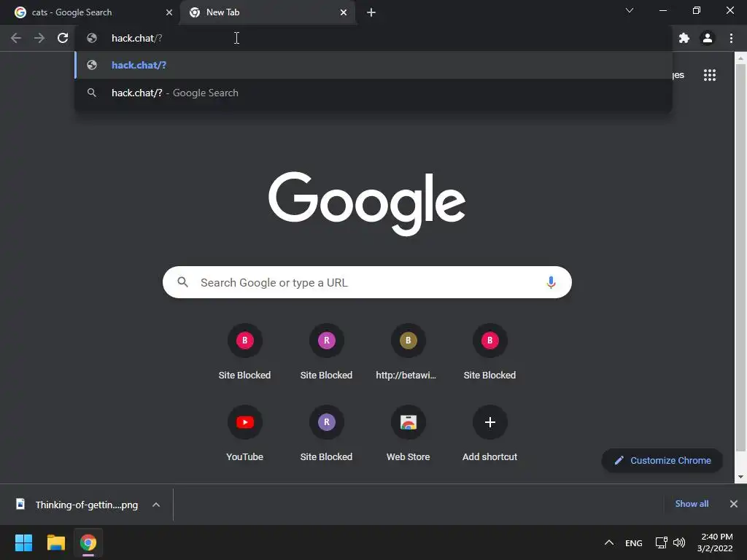Open the Google apps grid

pos(710,75)
